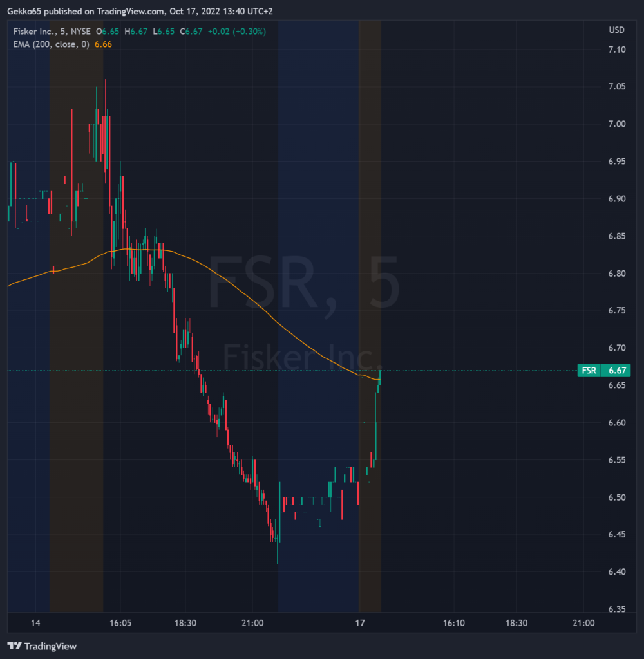The image size is (644, 659).
Task: Click the orange EMA value 6.66
Action: (104, 44)
